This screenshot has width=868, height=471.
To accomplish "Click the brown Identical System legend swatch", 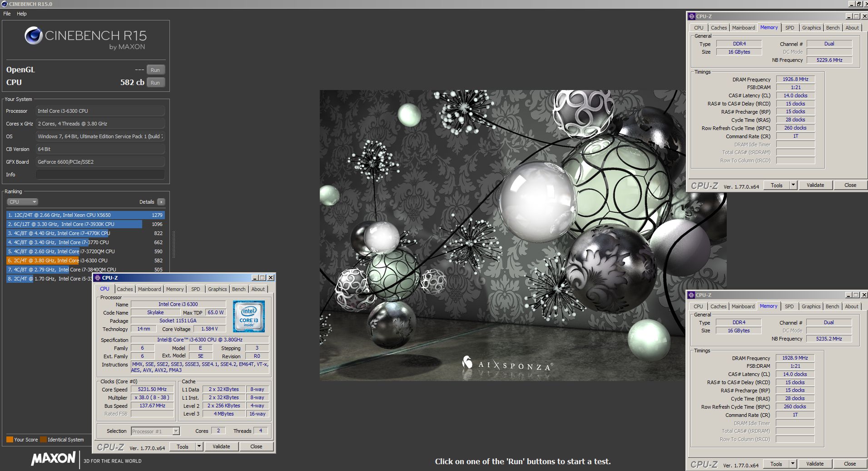I will (43, 440).
